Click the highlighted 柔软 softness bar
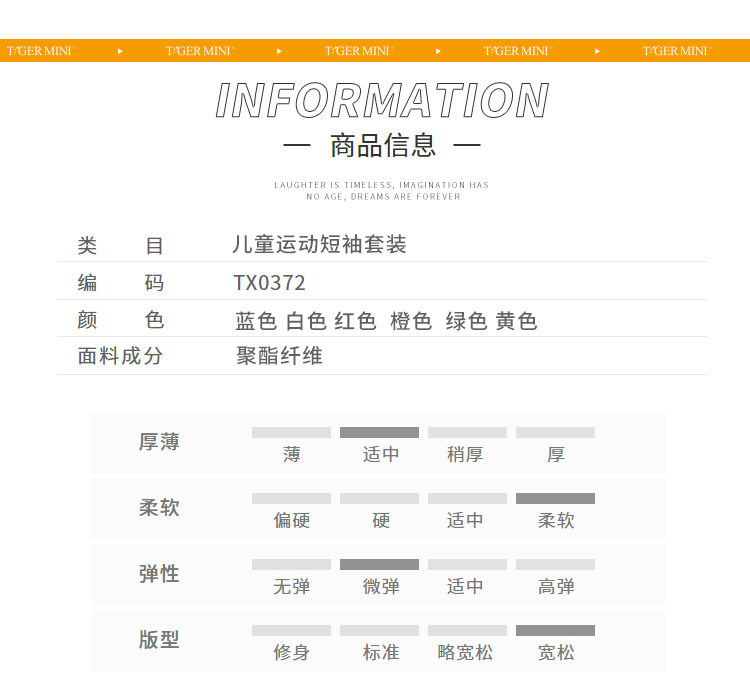This screenshot has width=750, height=689. [555, 499]
